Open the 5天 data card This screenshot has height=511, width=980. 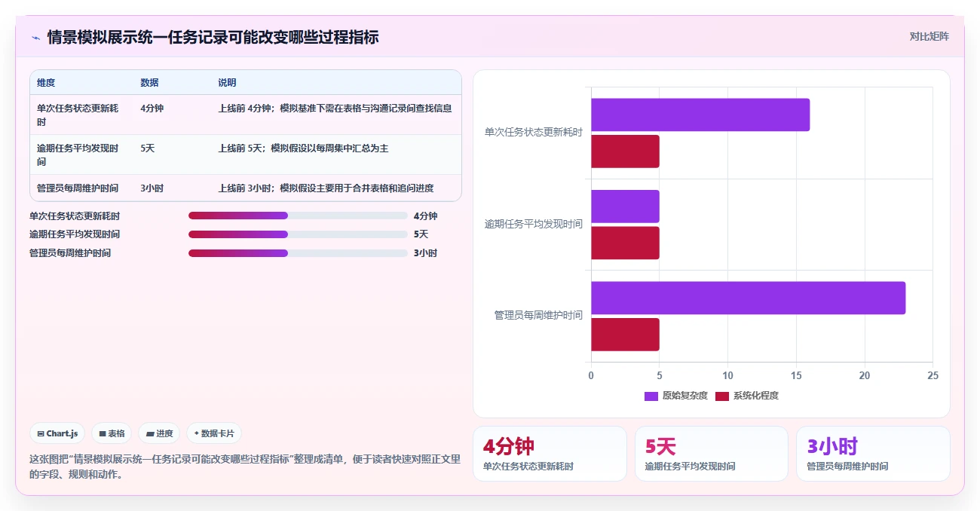pos(712,454)
